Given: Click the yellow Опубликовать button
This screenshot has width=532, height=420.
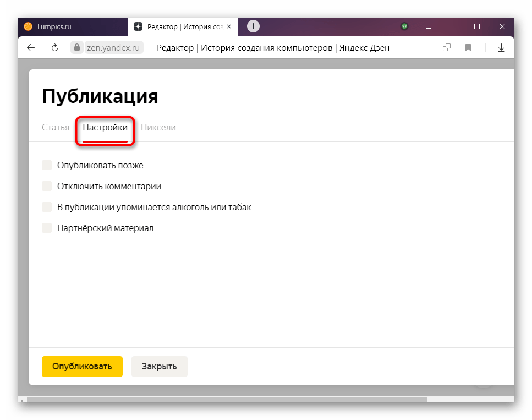Looking at the screenshot, I should click(x=82, y=367).
